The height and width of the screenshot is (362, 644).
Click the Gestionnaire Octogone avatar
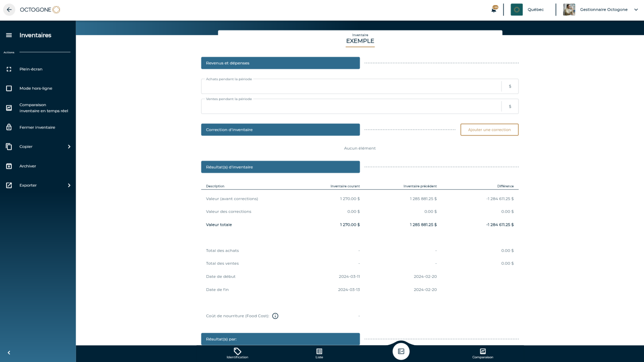point(569,9)
